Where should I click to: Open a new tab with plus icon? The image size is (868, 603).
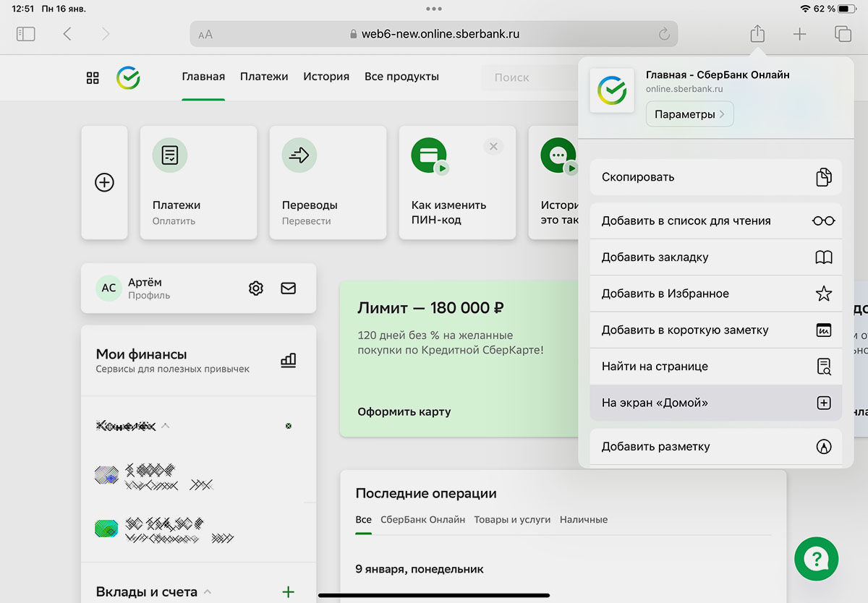coord(799,34)
